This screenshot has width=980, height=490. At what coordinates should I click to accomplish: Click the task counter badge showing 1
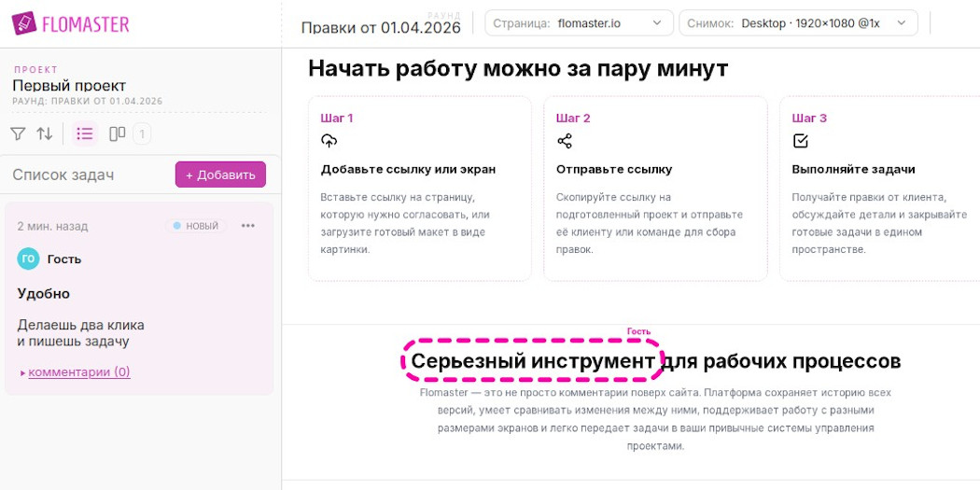coord(142,133)
